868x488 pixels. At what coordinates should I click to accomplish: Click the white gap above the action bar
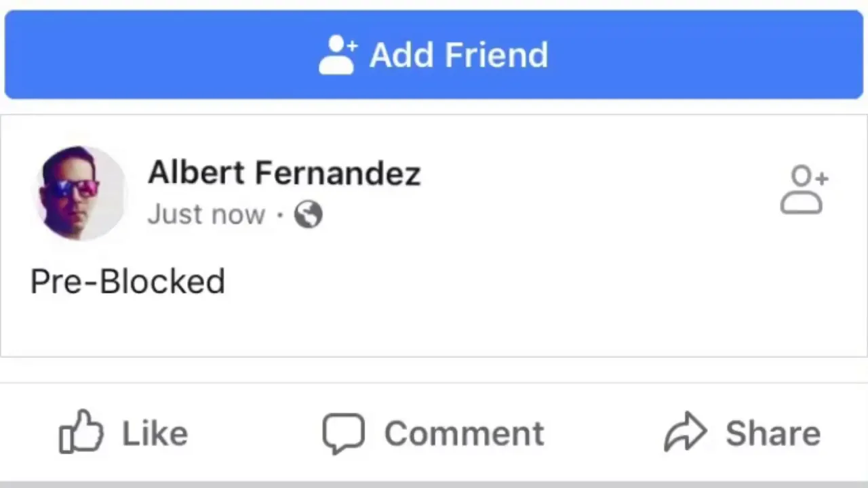[x=434, y=370]
